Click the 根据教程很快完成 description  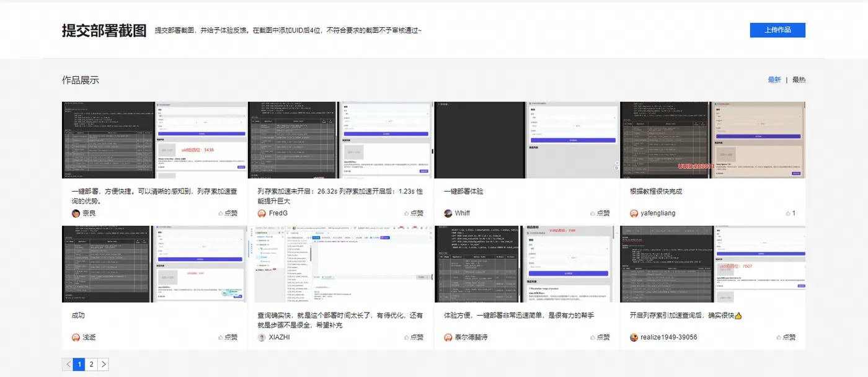point(656,192)
